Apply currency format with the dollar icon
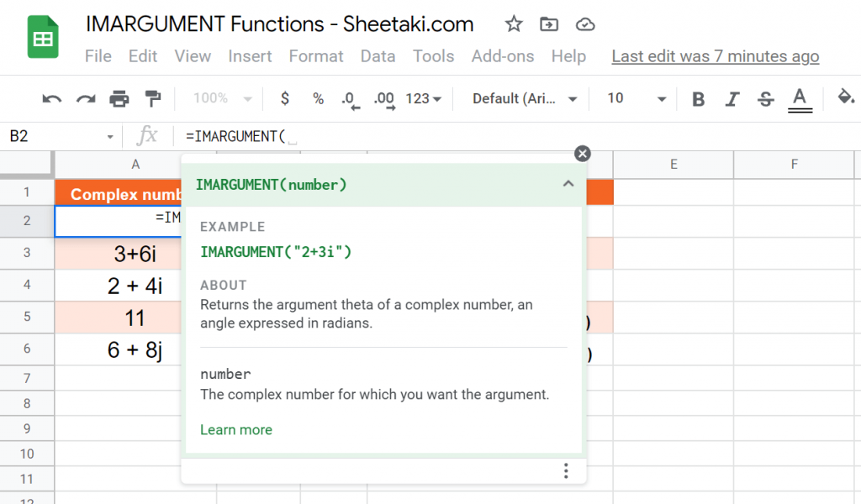The image size is (861, 504). tap(284, 98)
